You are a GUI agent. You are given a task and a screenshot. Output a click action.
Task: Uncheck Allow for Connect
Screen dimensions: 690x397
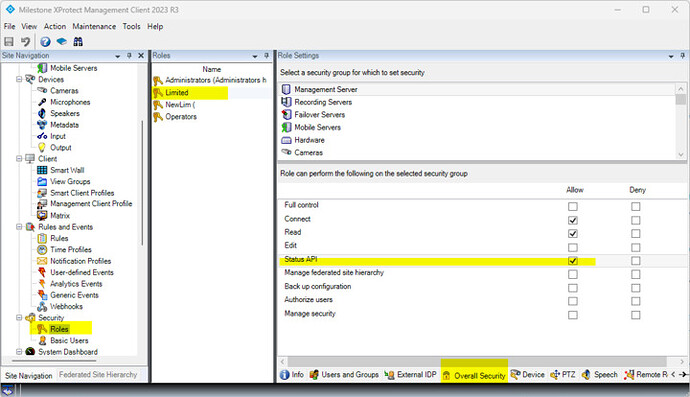pyautogui.click(x=573, y=220)
